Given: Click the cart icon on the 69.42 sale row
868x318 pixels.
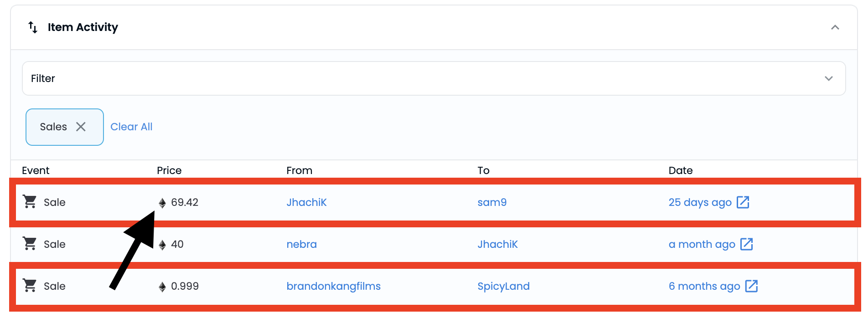Looking at the screenshot, I should (30, 201).
